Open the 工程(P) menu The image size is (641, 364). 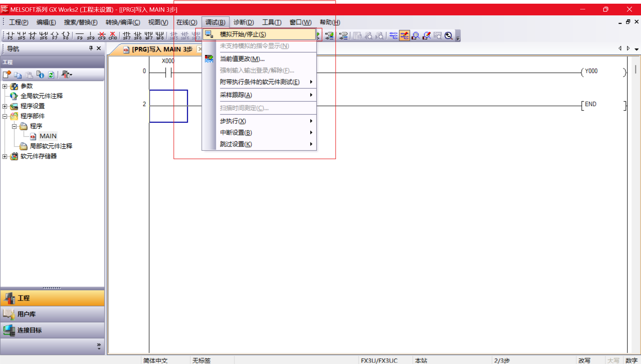coord(19,22)
